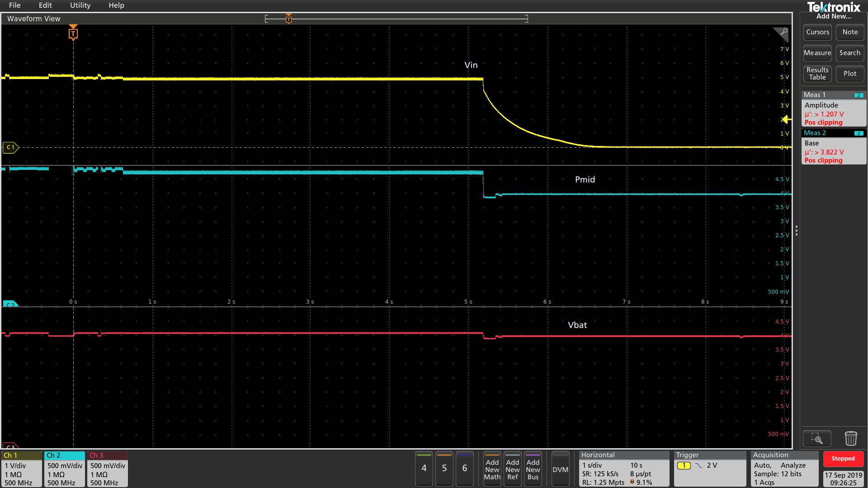
Task: Select the C1 channel ground handle
Action: 10,147
